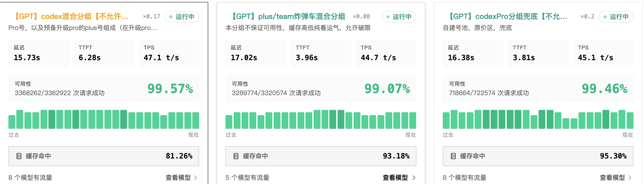
Task: Click 缓存命中 81.26% row
Action: [x=104, y=156]
